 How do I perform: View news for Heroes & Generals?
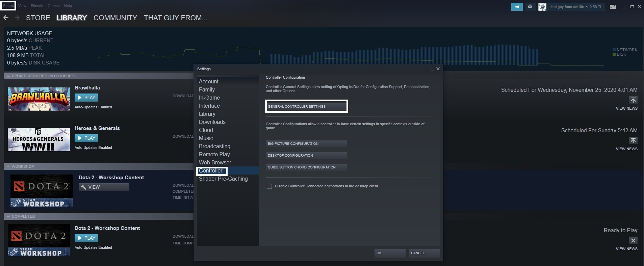626,149
